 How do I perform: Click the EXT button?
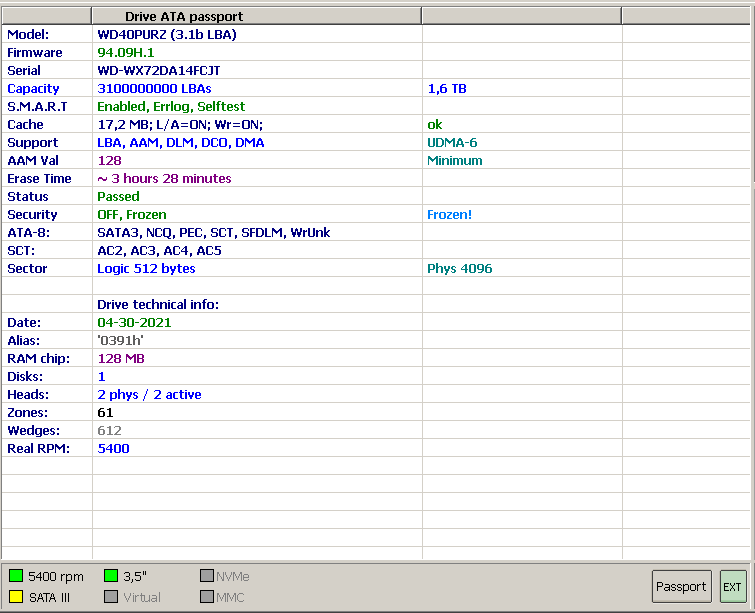[x=732, y=587]
